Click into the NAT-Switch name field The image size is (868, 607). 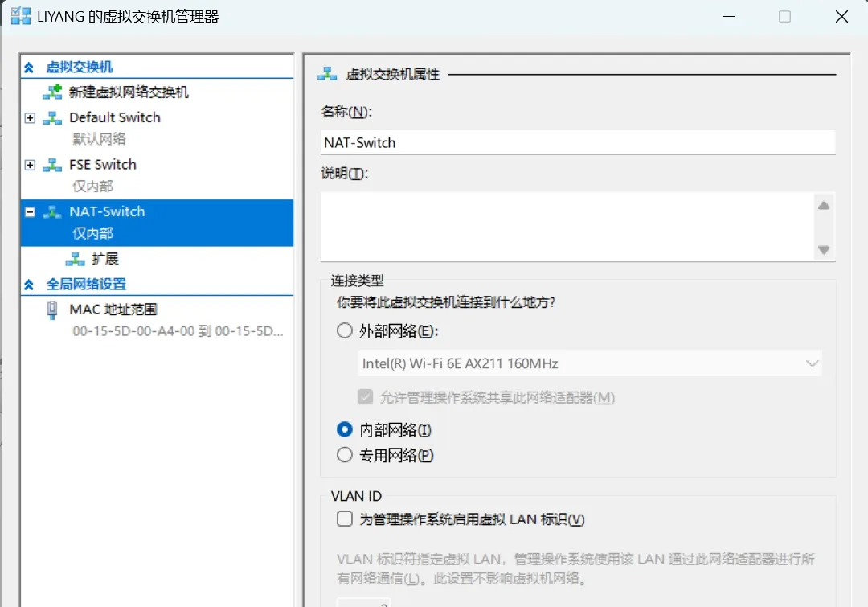click(x=577, y=143)
